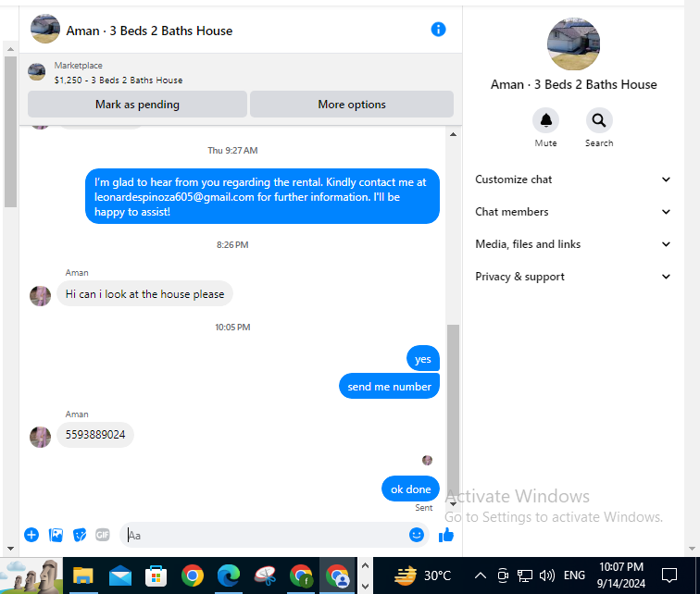Screen dimensions: 700x594
Task: Open the house profile thumbnail in the side panel
Action: [x=573, y=44]
